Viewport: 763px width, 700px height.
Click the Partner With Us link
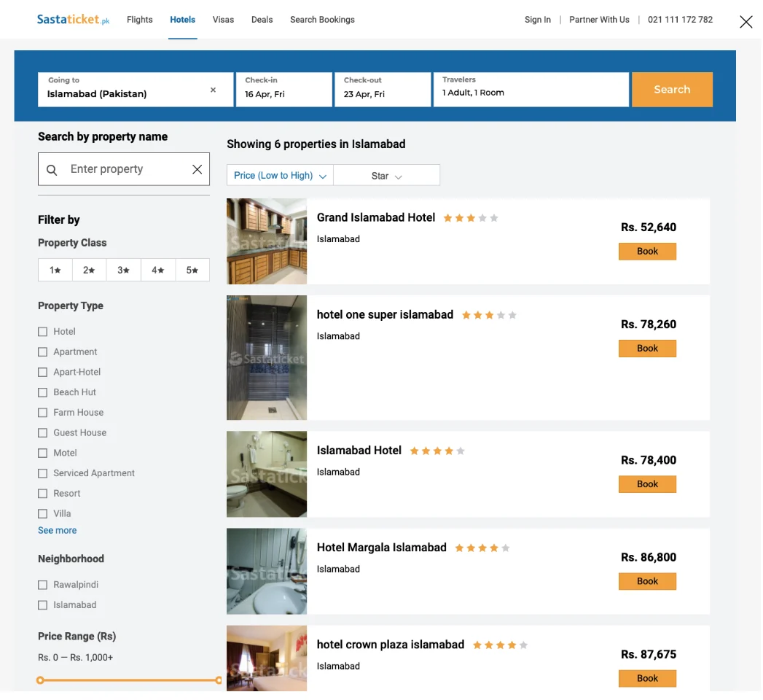coord(599,20)
